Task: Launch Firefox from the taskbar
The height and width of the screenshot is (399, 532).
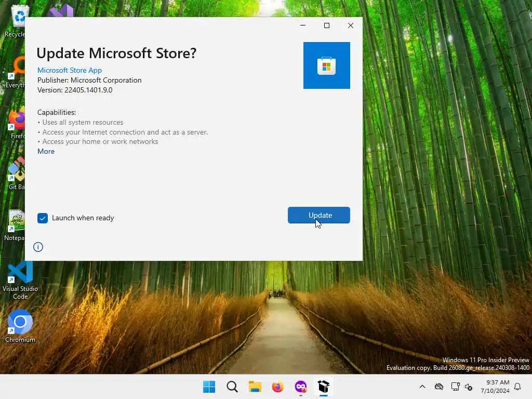Action: pos(277,387)
